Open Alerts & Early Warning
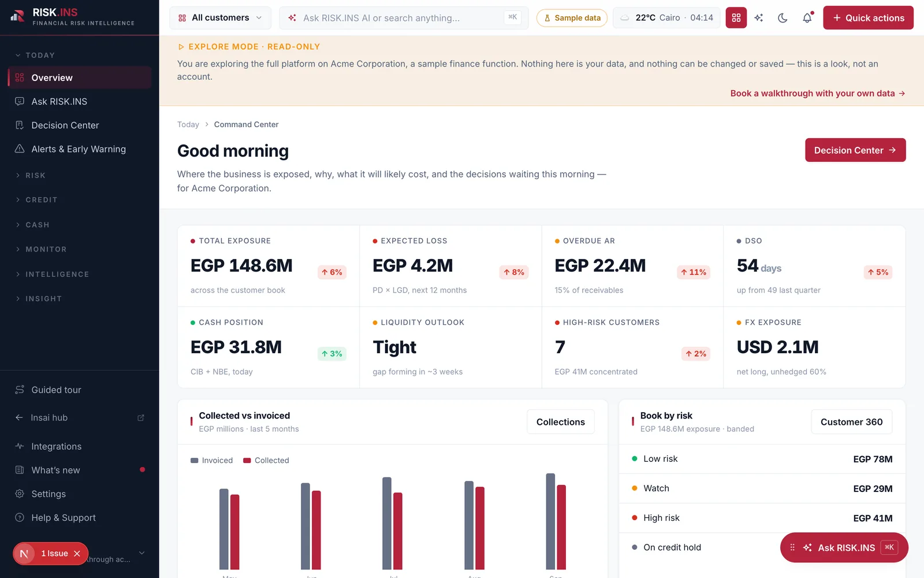The image size is (924, 578). [80, 149]
